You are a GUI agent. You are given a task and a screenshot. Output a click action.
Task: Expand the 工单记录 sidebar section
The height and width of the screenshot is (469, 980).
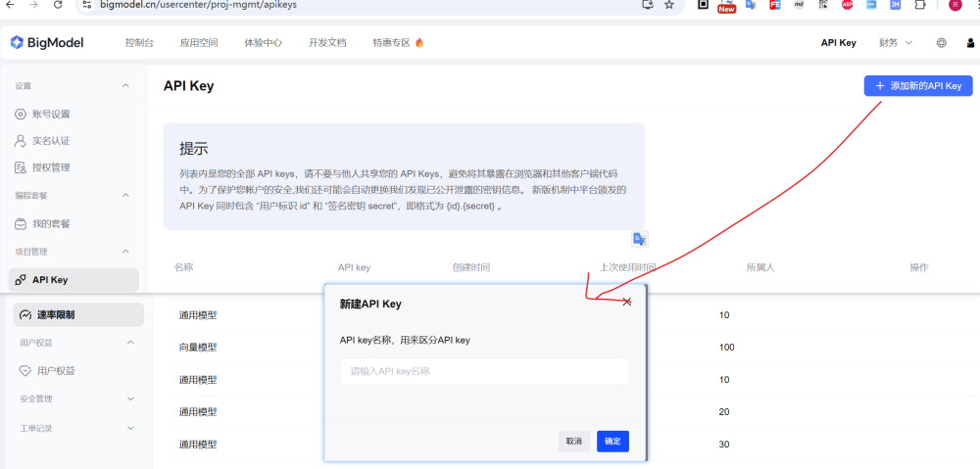coord(130,429)
